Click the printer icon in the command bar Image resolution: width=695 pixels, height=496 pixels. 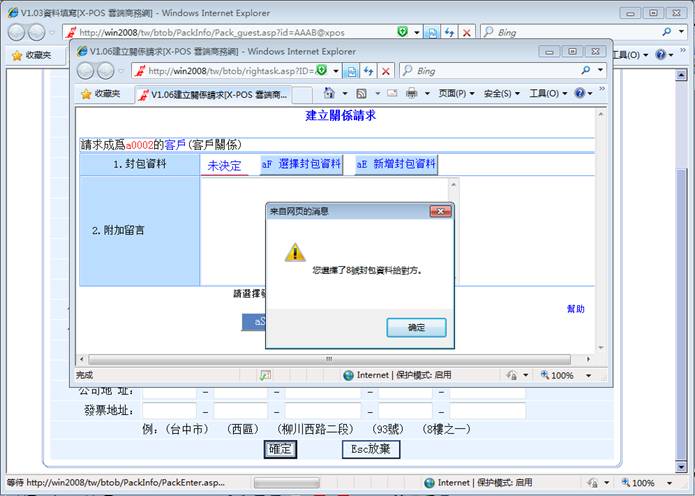click(411, 93)
